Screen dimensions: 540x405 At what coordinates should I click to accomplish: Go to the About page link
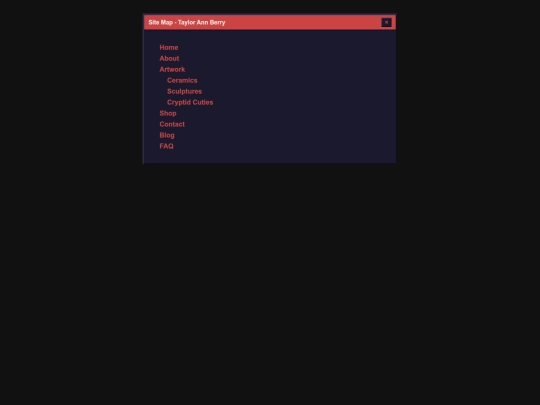pyautogui.click(x=169, y=59)
